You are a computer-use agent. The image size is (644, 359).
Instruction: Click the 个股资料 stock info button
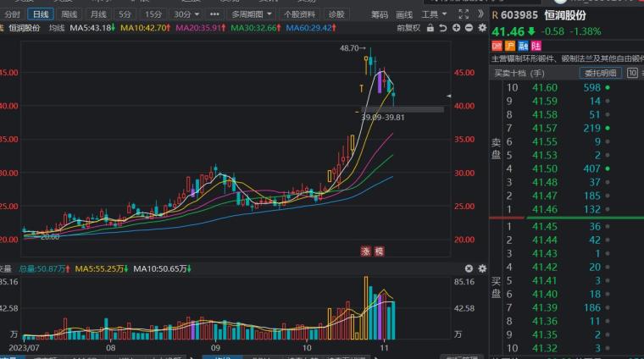pyautogui.click(x=299, y=14)
